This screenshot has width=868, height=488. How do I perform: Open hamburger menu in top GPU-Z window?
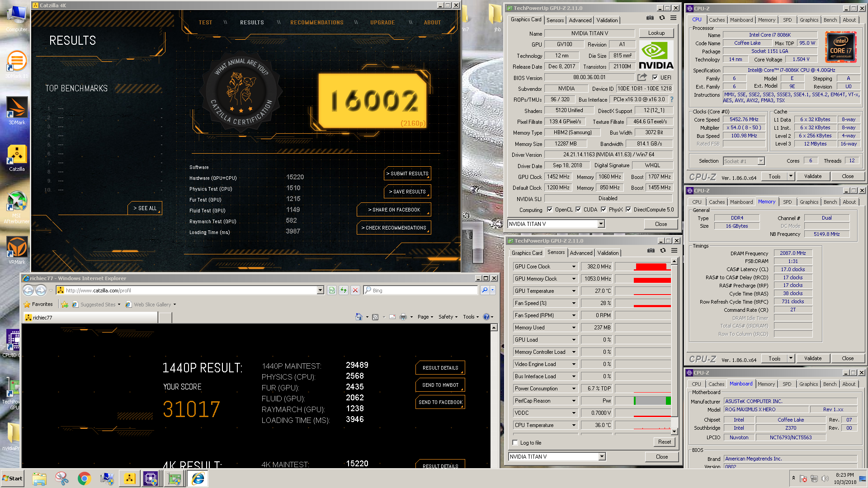tap(673, 18)
